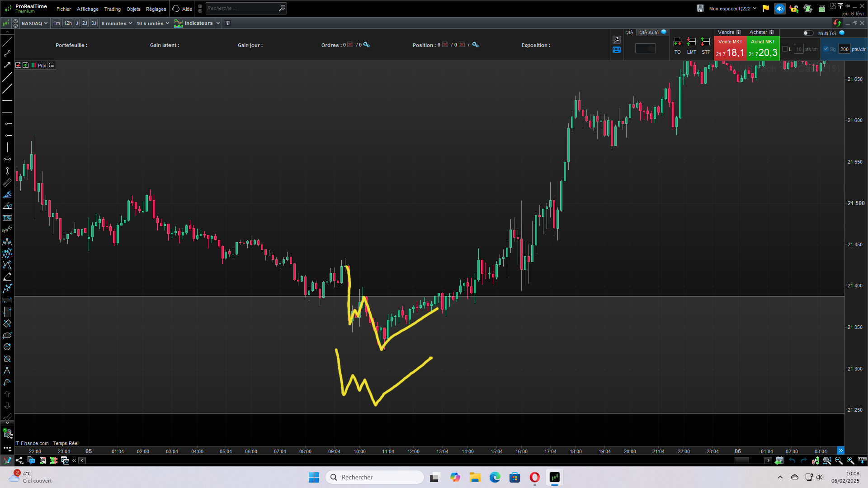Click the chain link icon beside NASDAQ

(x=16, y=23)
